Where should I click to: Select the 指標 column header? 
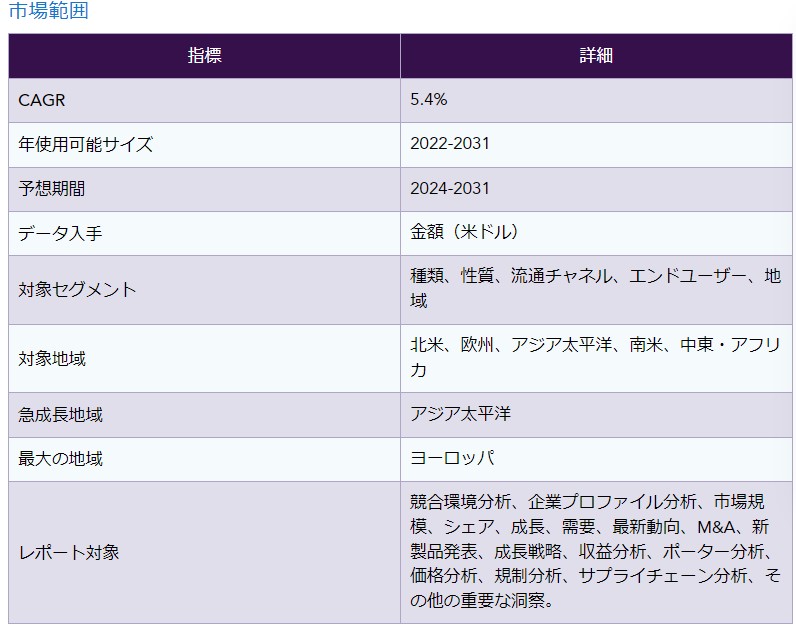click(204, 56)
